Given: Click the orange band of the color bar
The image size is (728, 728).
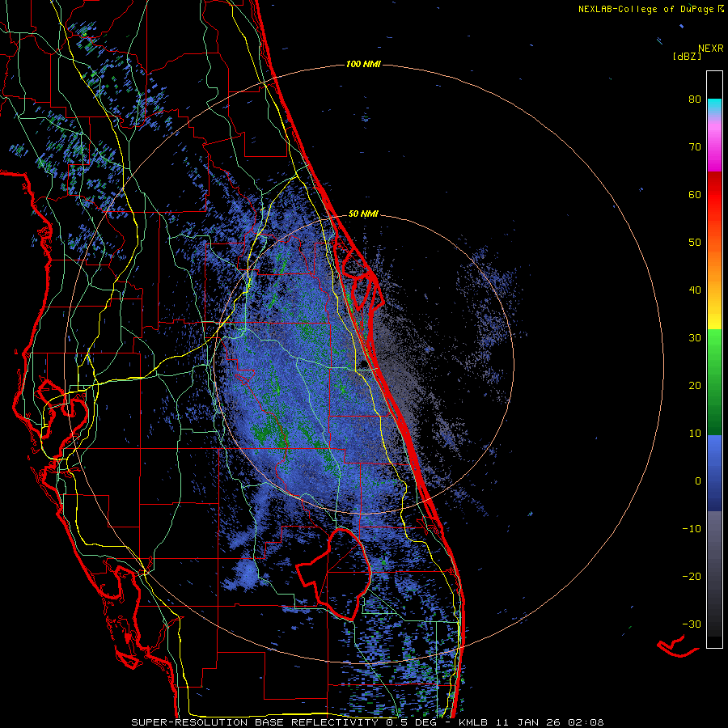Looking at the screenshot, I should [714, 260].
